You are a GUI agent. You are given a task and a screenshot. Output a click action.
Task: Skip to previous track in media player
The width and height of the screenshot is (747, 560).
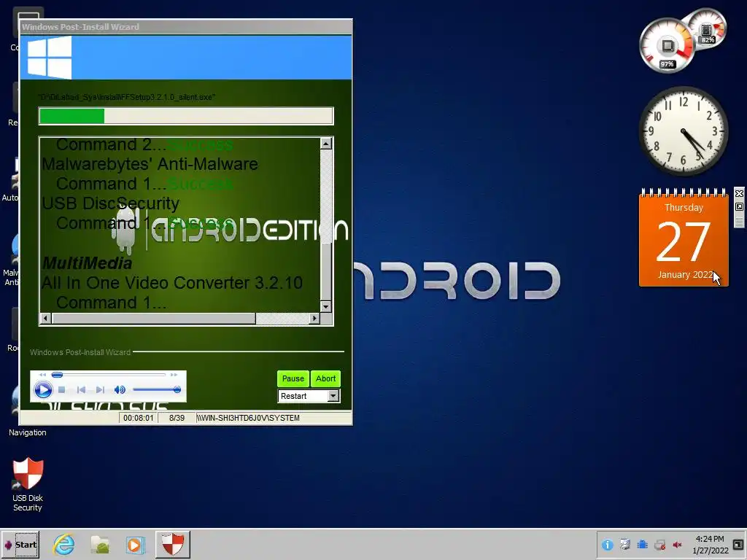81,389
